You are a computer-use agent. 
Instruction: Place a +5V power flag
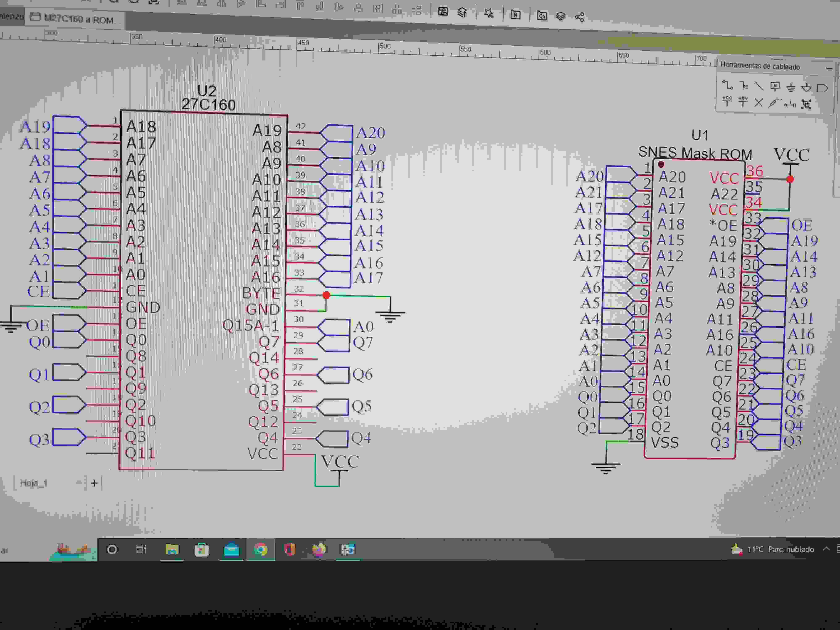pos(742,102)
